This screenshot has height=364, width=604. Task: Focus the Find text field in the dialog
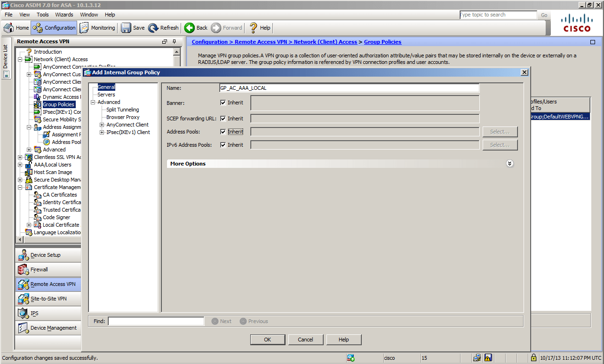coord(156,321)
